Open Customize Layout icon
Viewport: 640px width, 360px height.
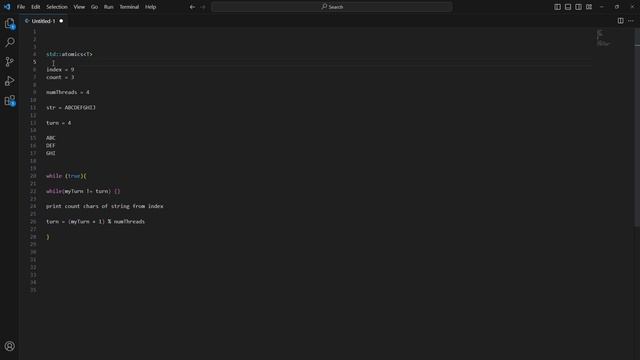coord(589,7)
